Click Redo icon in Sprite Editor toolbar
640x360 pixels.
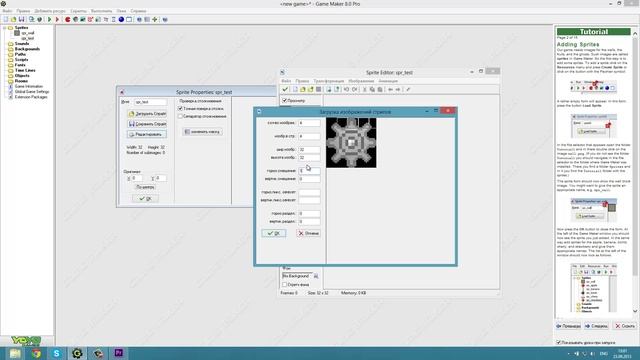[x=354, y=89]
